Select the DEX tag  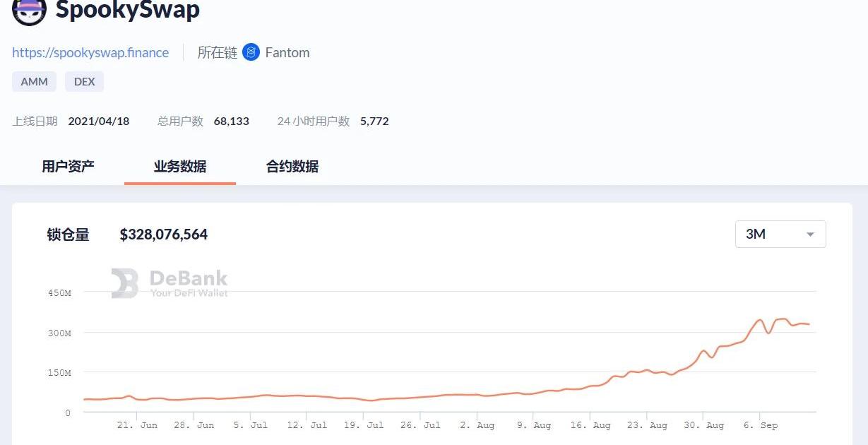(84, 81)
